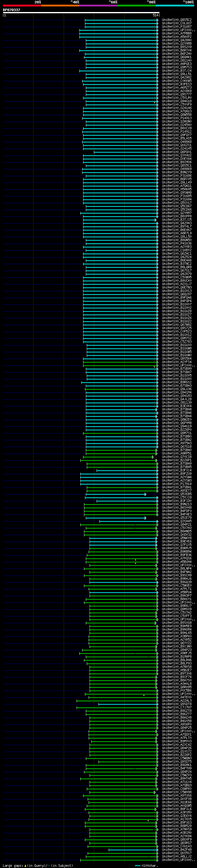Select hit label UniRef100_B9S2Q9

point(177,47)
